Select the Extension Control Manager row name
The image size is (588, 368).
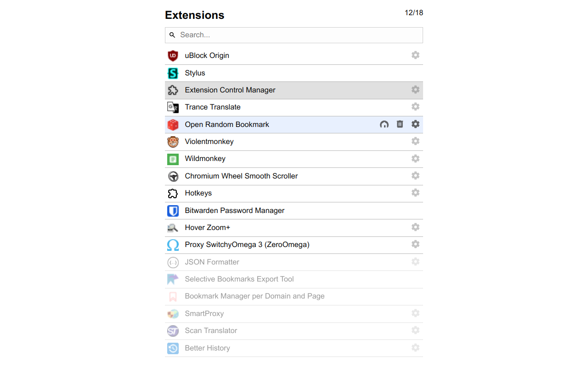tap(230, 90)
